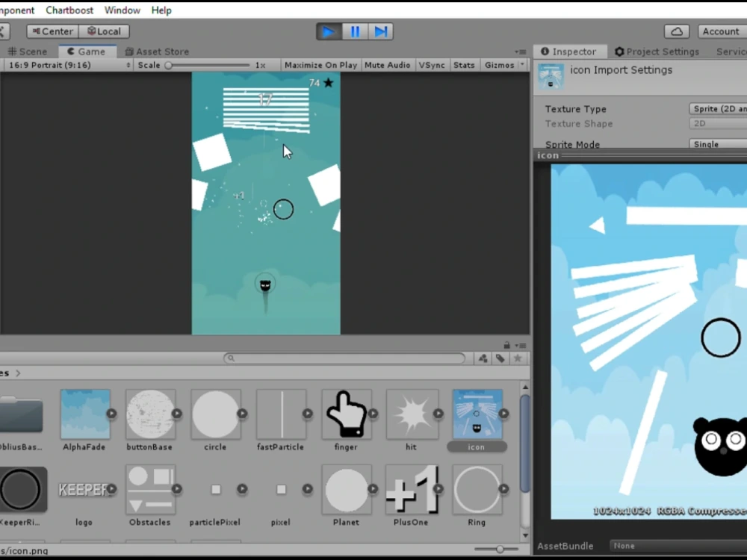The height and width of the screenshot is (560, 747).
Task: Select the Planet sprite asset
Action: pos(346,490)
